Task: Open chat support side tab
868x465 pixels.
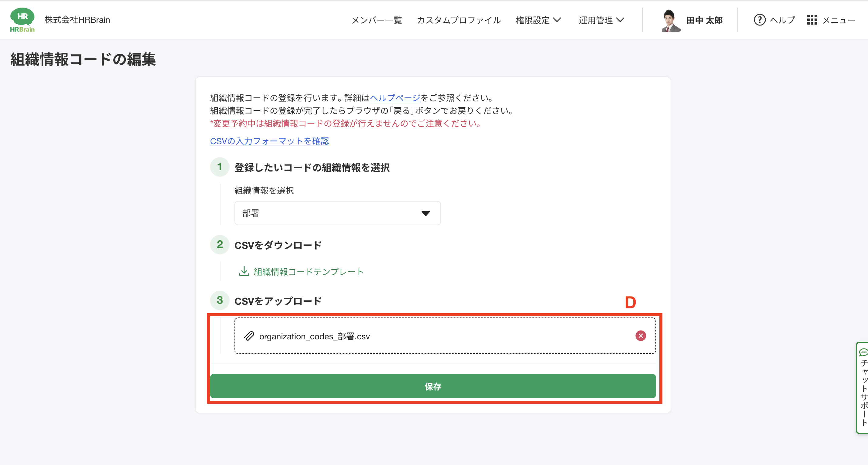Action: tap(863, 387)
